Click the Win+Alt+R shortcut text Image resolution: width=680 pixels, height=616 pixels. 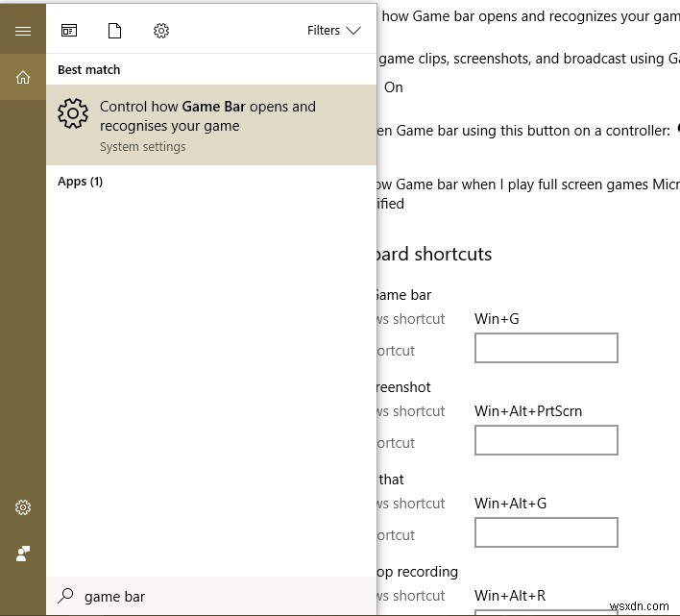click(x=510, y=596)
